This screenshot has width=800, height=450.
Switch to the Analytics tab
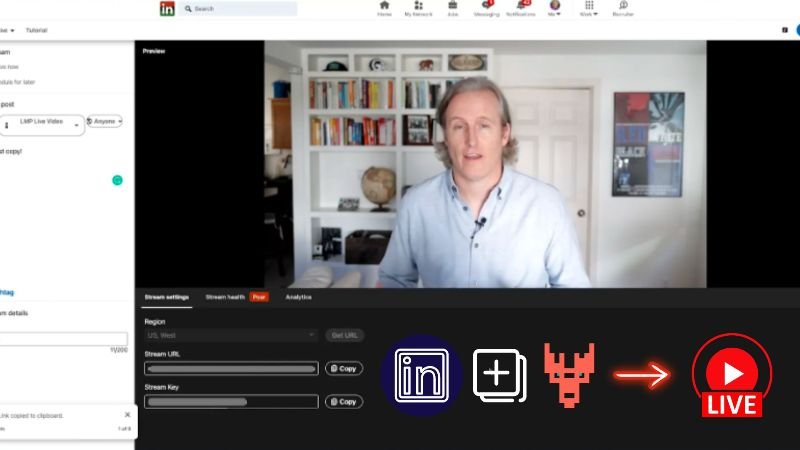point(298,297)
